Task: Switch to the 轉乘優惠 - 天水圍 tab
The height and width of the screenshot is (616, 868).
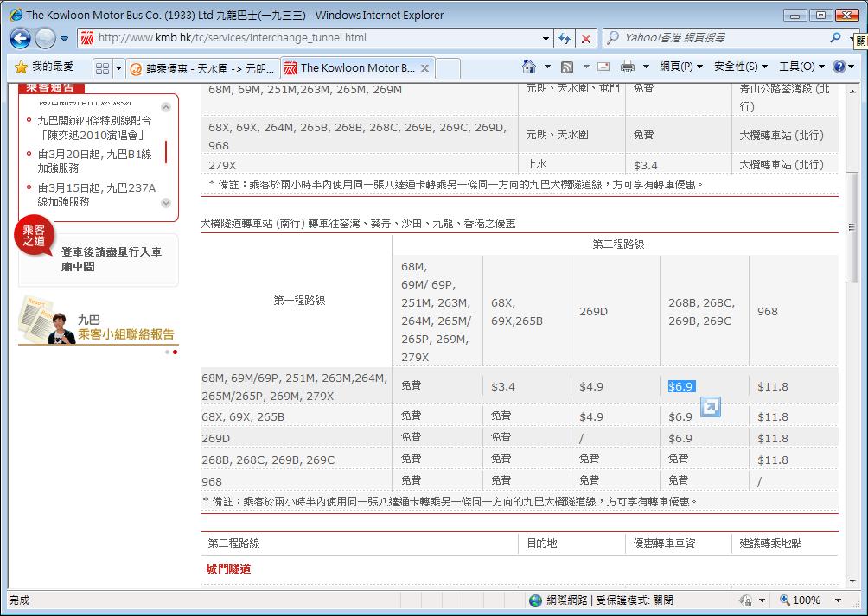Action: (x=204, y=67)
